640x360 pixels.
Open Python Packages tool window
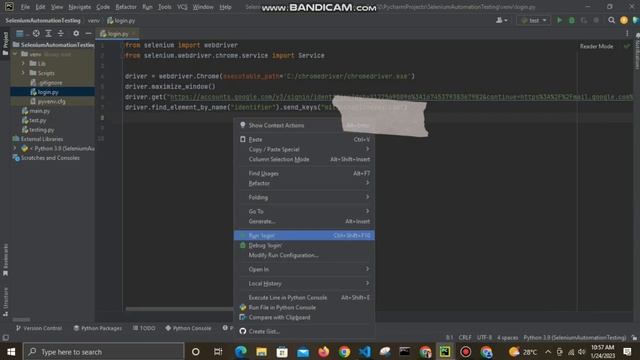98,328
